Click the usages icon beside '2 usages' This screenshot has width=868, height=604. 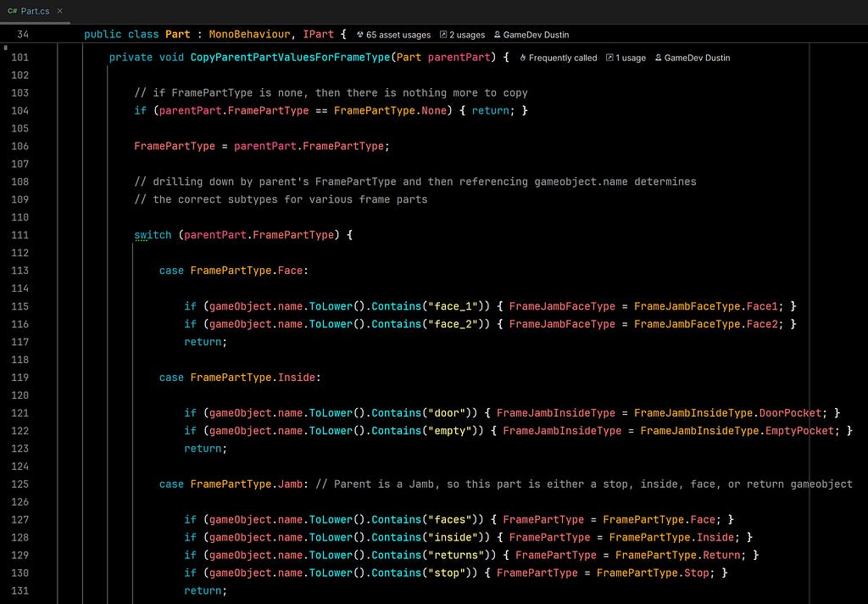[x=443, y=35]
